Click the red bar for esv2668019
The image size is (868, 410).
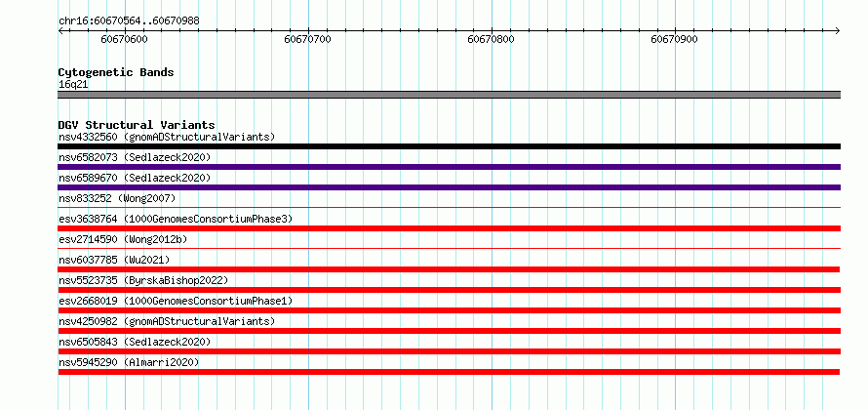point(449,310)
